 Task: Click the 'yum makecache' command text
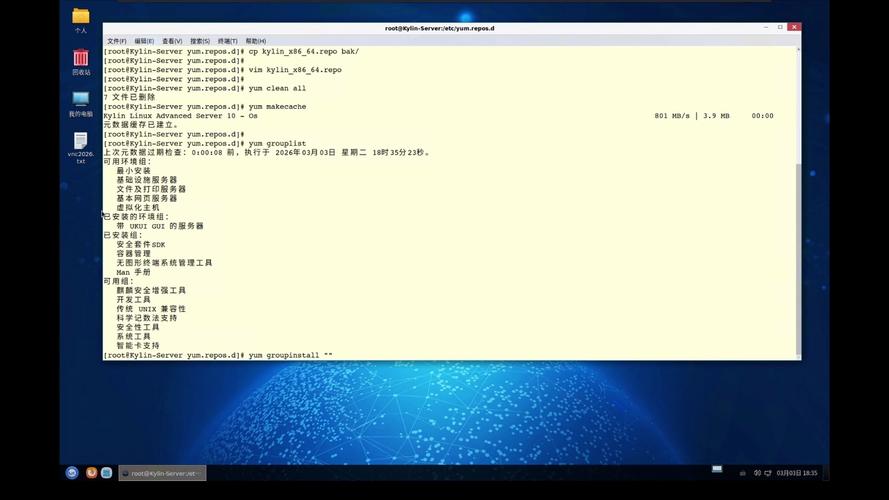tap(277, 107)
